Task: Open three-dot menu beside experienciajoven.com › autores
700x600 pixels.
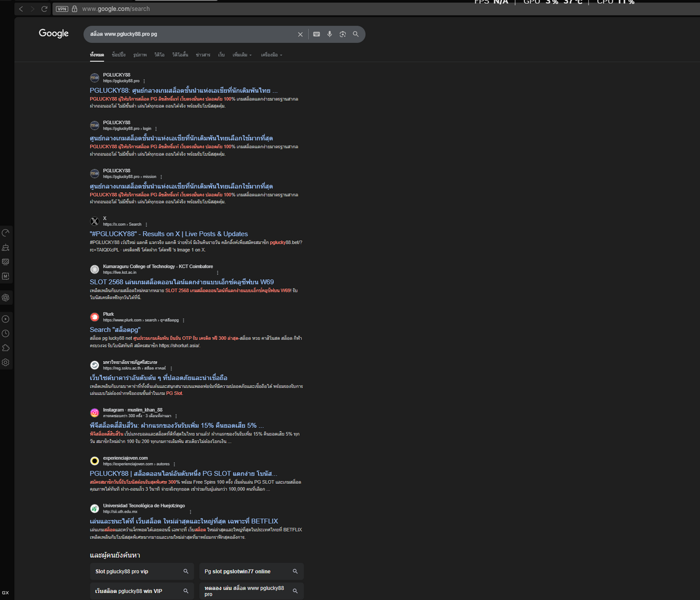Action: [174, 464]
